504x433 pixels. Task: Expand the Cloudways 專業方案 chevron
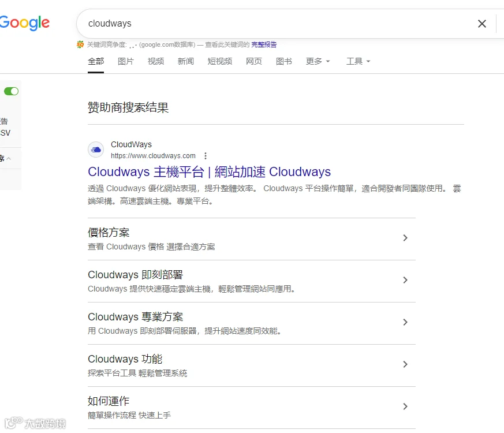[x=405, y=322]
